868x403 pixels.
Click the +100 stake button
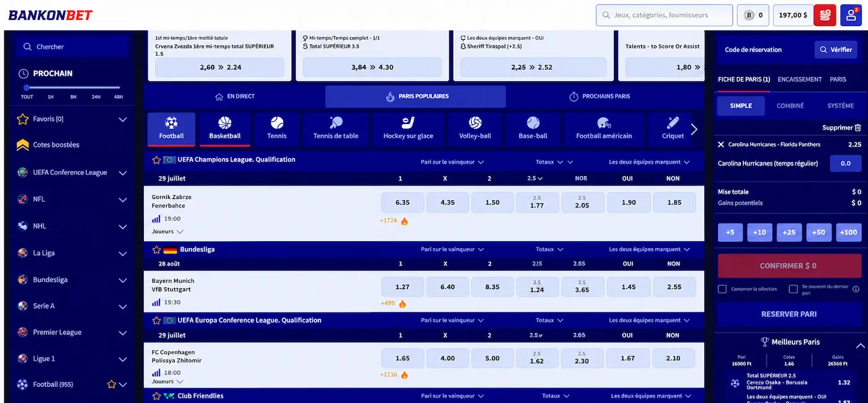point(848,232)
